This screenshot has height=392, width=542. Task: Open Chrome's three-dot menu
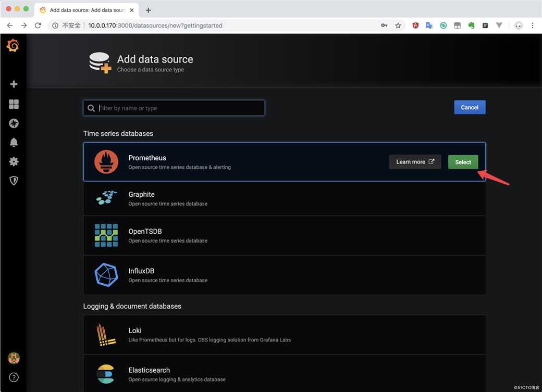coord(533,25)
